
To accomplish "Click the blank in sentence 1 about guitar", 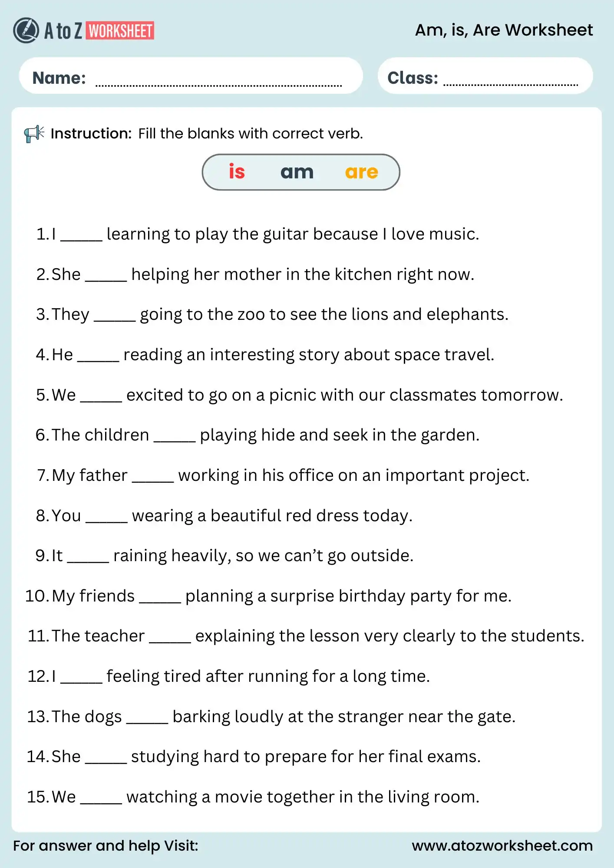I will [x=81, y=236].
